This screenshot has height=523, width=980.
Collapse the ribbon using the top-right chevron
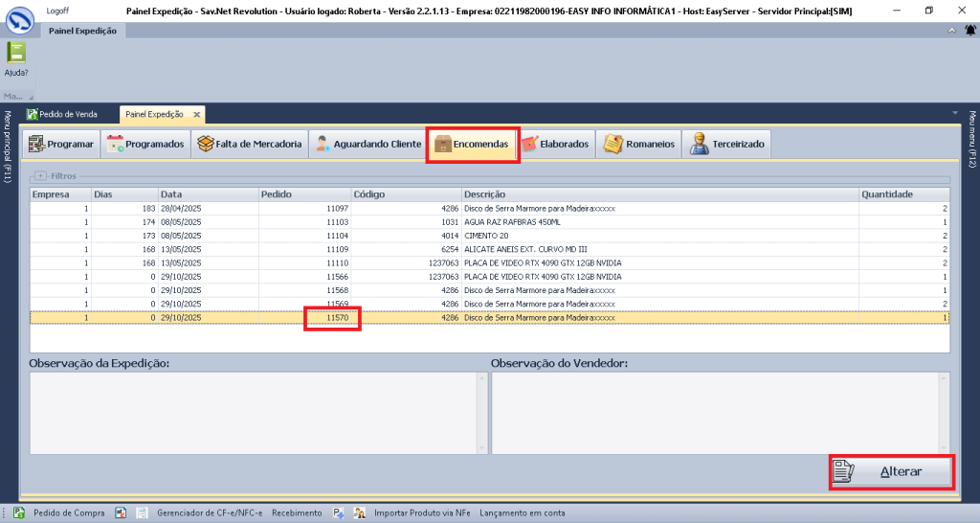click(x=951, y=31)
